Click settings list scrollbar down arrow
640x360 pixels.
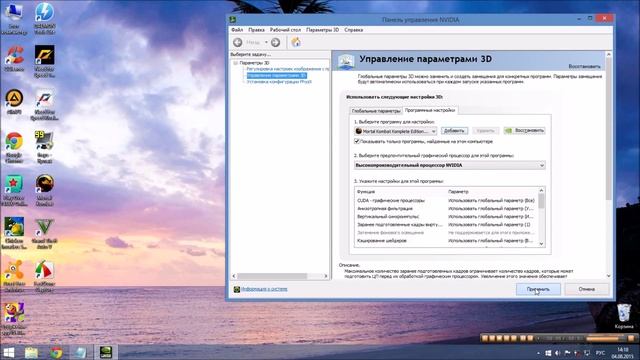click(542, 244)
